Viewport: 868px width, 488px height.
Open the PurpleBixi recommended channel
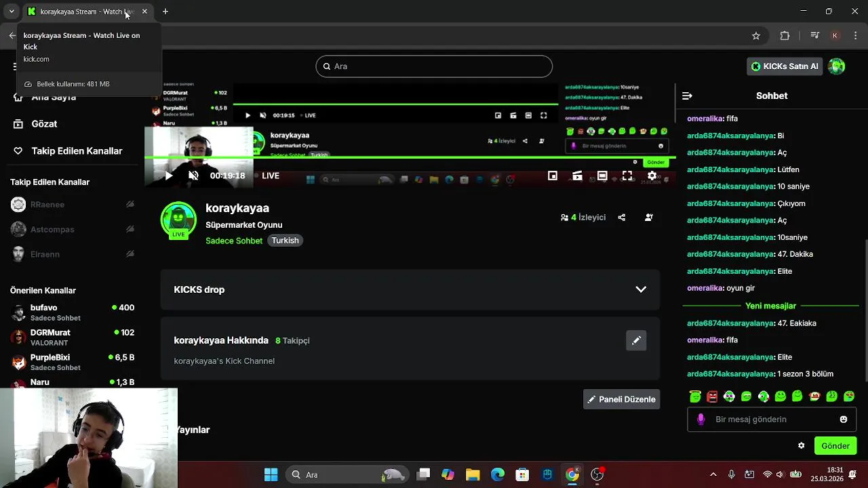point(73,362)
